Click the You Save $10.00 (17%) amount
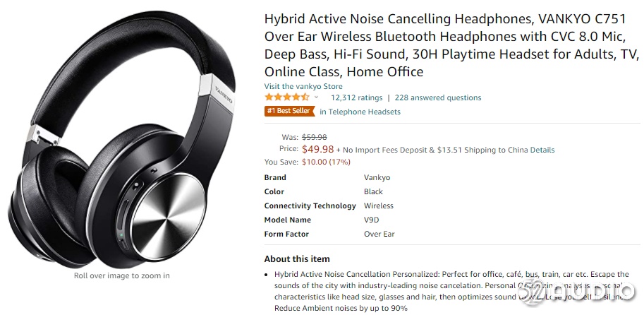 pyautogui.click(x=326, y=162)
